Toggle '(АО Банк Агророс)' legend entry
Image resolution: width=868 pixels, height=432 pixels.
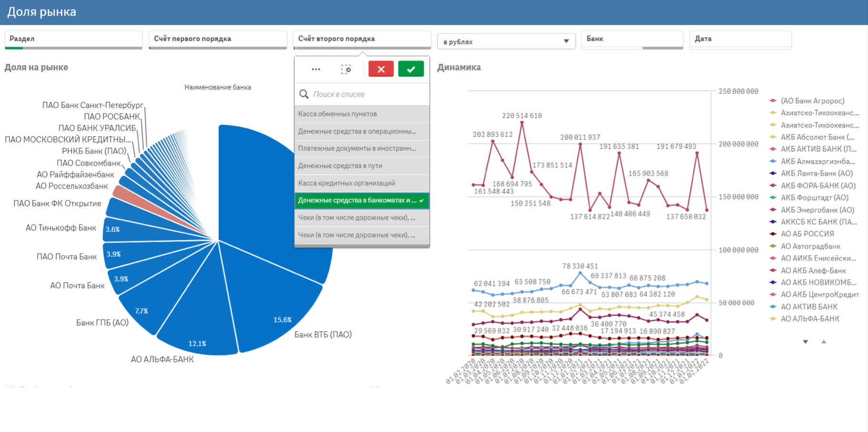(807, 101)
